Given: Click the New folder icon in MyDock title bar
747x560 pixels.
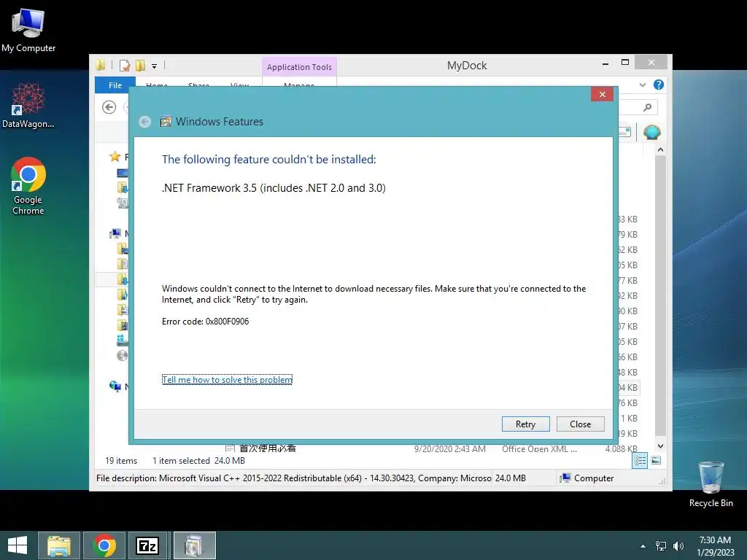Looking at the screenshot, I should coord(141,65).
